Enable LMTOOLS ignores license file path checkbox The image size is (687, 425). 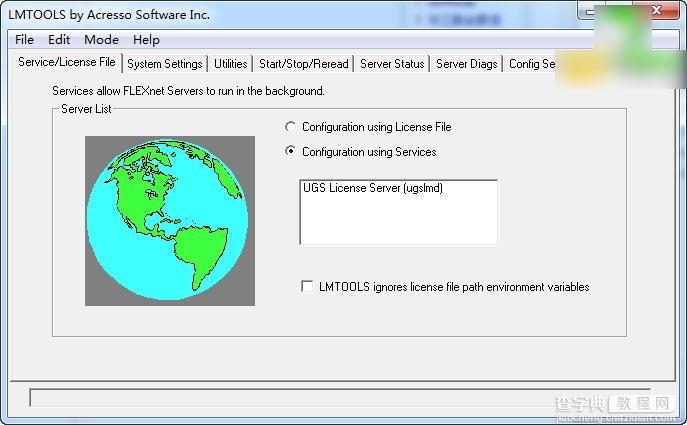click(x=307, y=287)
